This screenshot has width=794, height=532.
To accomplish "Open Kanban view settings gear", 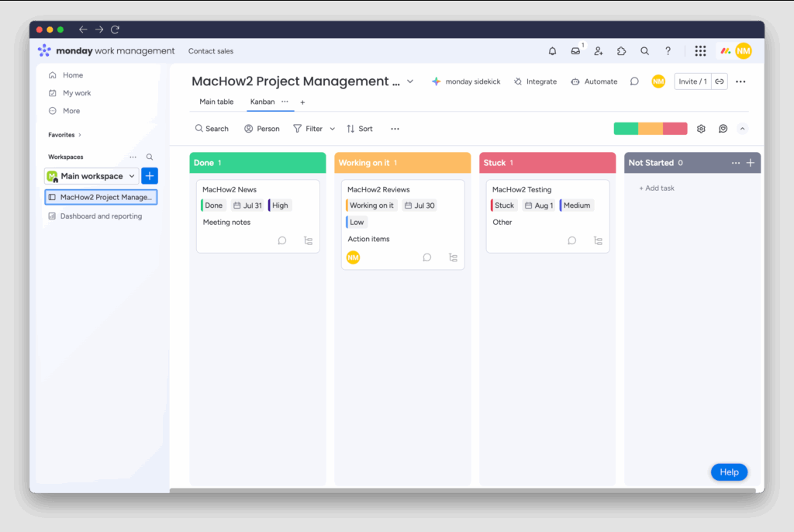I will pos(701,129).
